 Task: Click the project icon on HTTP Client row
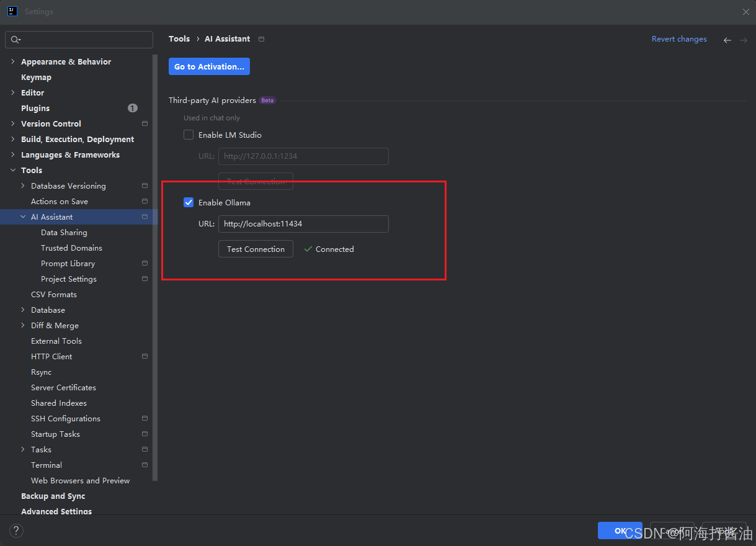coord(145,356)
